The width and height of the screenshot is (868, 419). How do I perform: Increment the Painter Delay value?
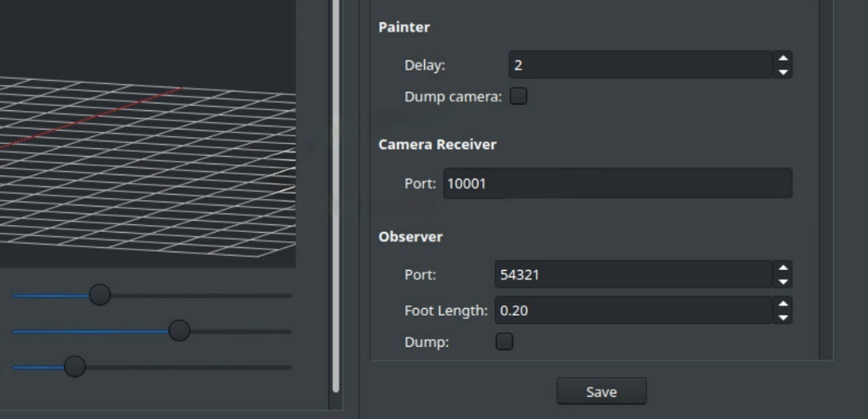(x=783, y=58)
